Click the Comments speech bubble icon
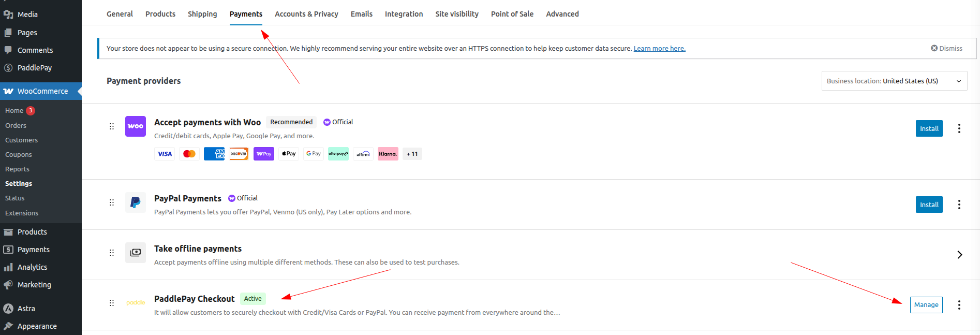The height and width of the screenshot is (335, 980). click(x=8, y=50)
